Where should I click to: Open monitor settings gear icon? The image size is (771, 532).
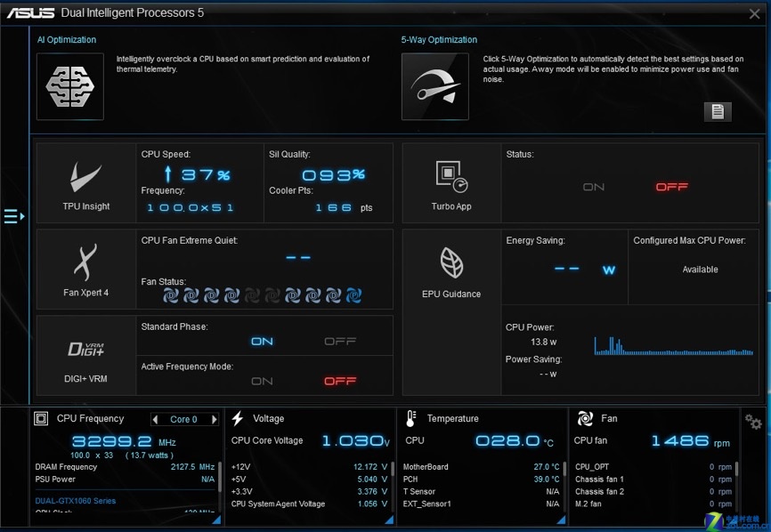(x=753, y=422)
